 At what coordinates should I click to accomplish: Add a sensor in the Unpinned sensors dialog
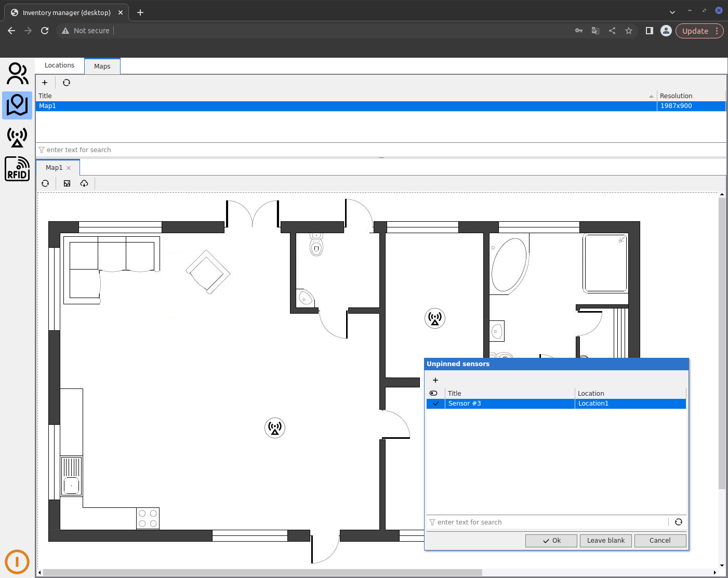[435, 380]
